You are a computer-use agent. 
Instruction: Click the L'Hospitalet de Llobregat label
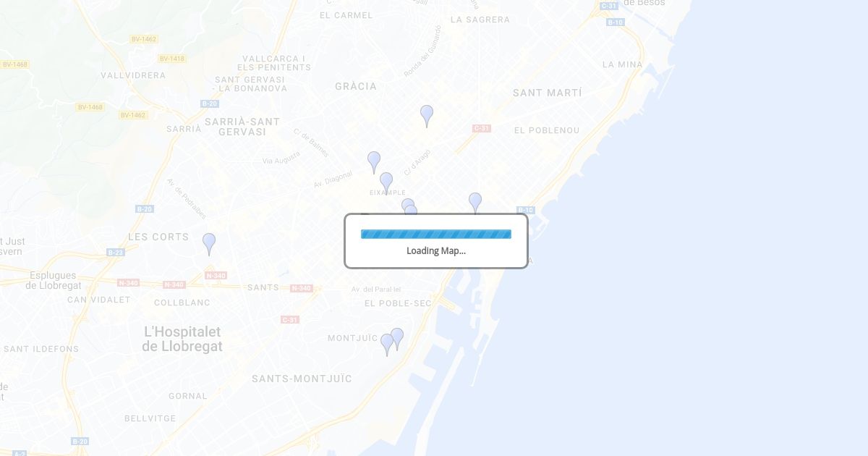pyautogui.click(x=182, y=339)
